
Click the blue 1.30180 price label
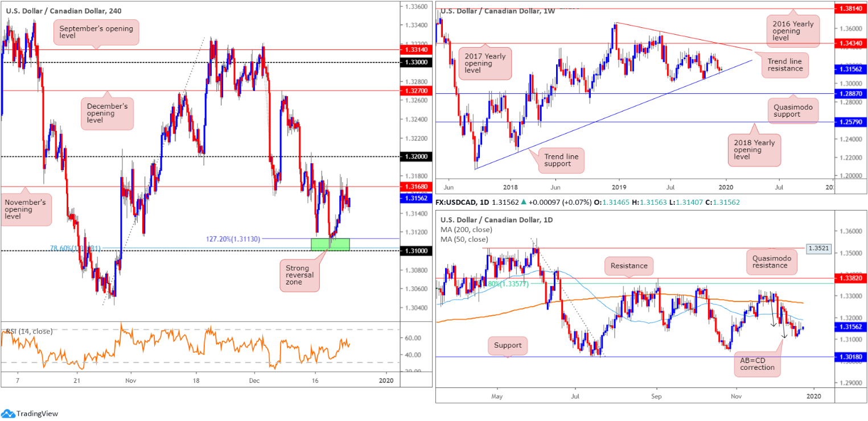coord(850,357)
